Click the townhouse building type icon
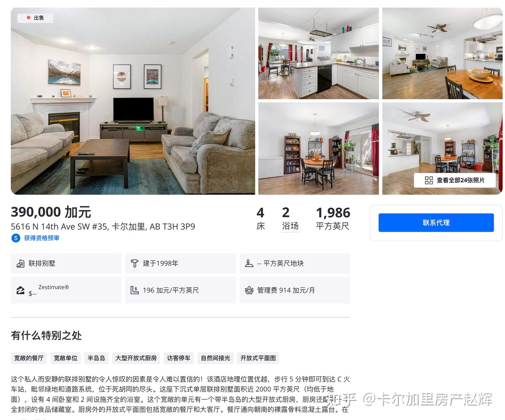 click(x=21, y=264)
